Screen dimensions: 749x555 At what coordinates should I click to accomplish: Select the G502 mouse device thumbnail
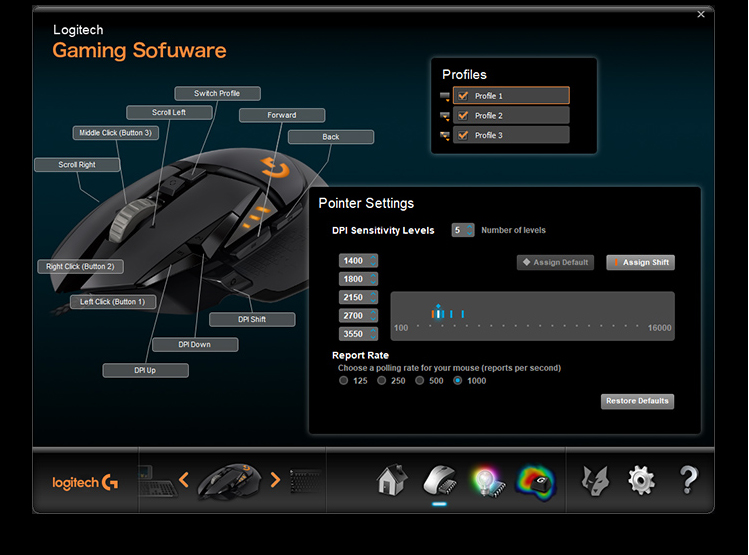coord(229,480)
